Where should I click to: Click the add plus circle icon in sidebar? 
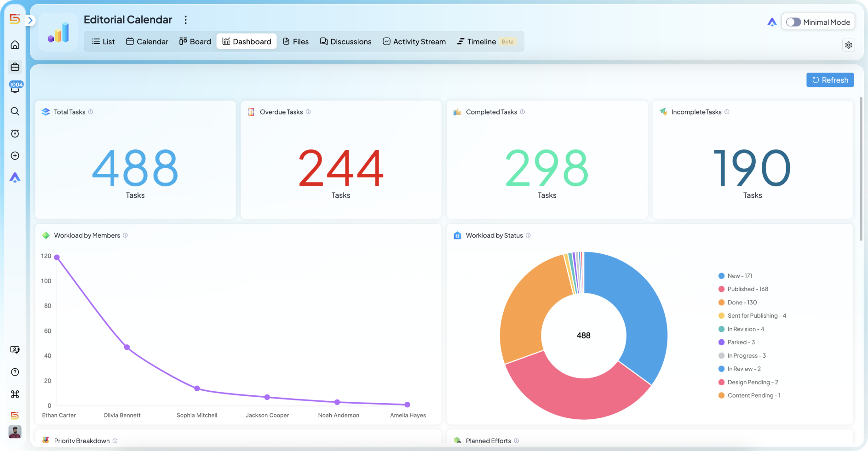[15, 156]
